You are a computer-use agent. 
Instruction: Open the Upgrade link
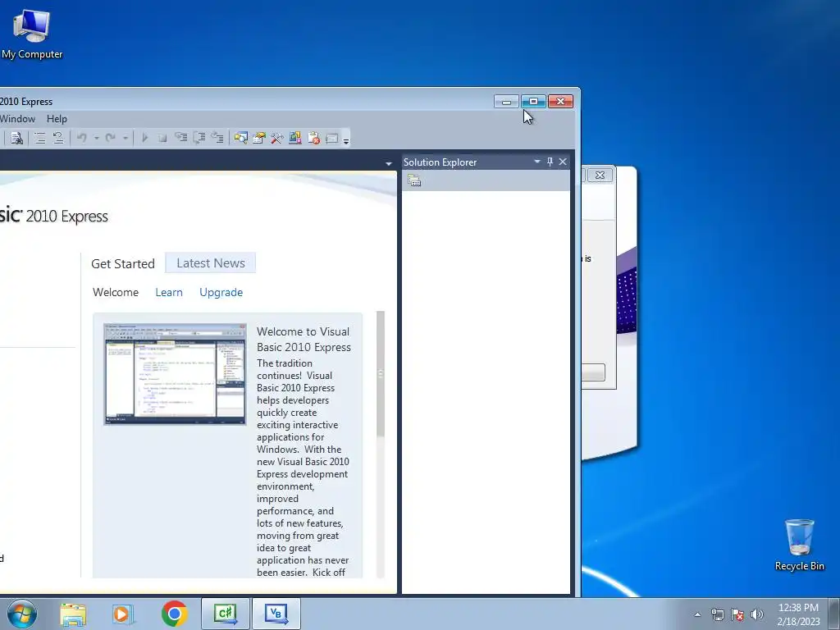point(221,293)
